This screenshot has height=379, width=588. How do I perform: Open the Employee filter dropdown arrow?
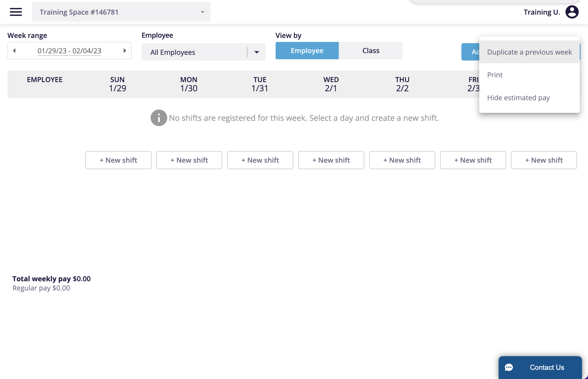pos(257,52)
